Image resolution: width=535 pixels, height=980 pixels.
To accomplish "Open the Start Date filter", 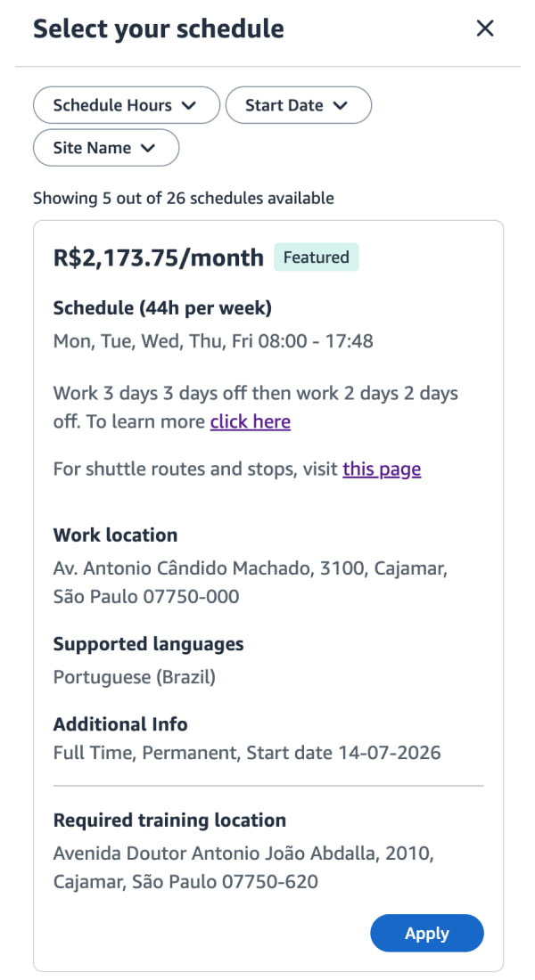I will pos(299,105).
